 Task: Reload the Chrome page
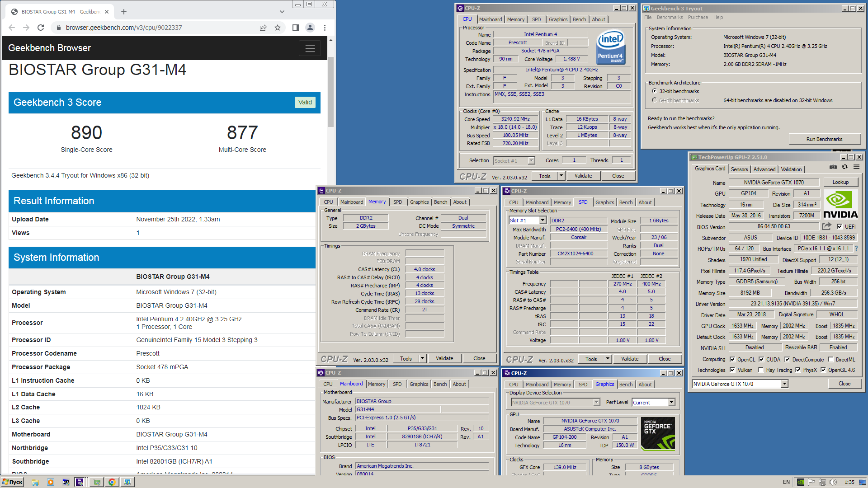point(41,28)
